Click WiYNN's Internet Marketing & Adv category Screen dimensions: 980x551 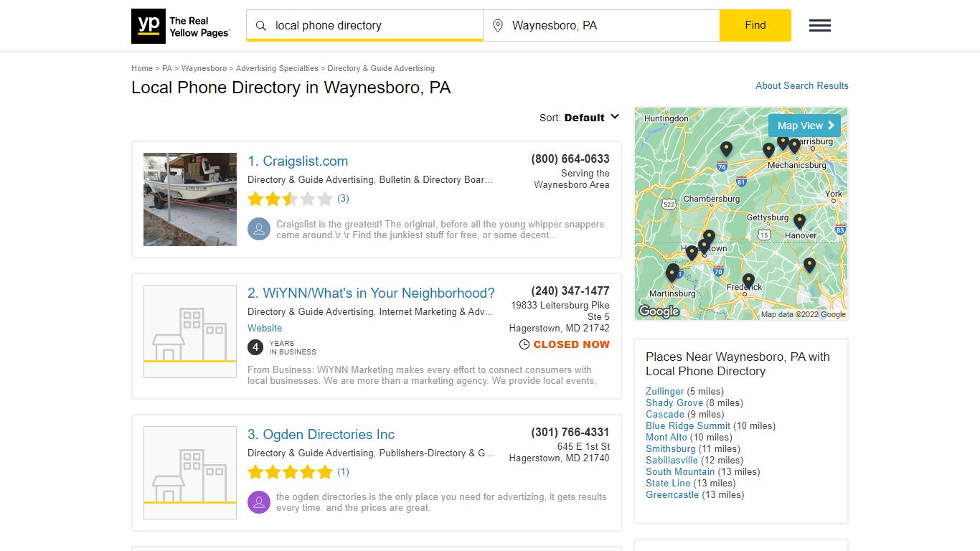pyautogui.click(x=436, y=311)
